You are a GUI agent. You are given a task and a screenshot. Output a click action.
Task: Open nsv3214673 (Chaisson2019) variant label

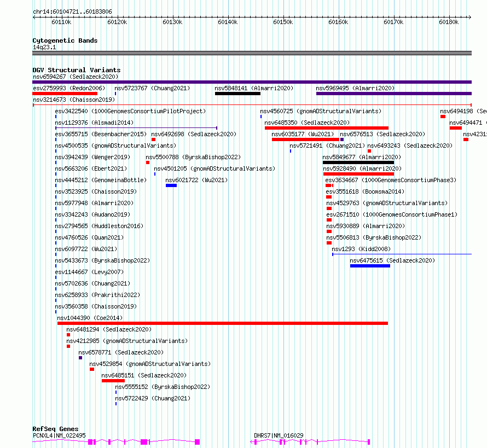point(74,100)
